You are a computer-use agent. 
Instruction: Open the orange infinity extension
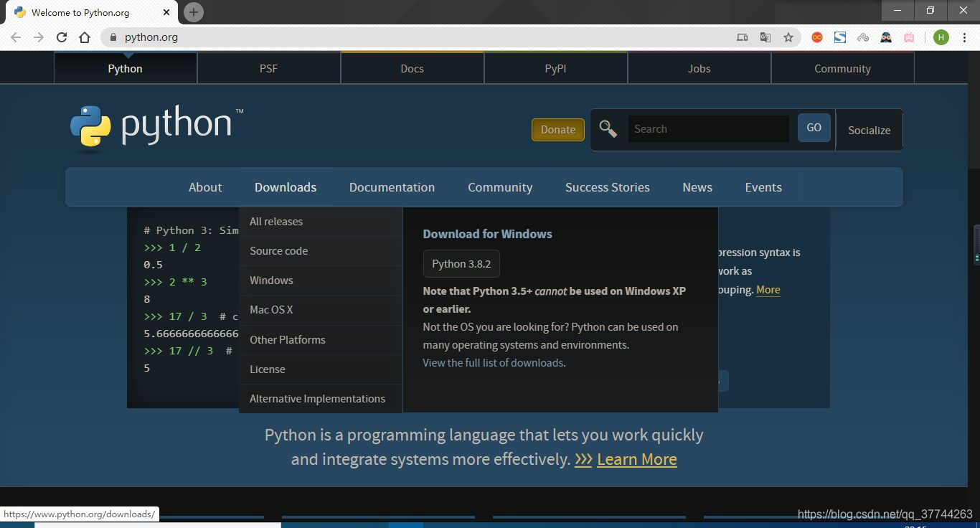pyautogui.click(x=817, y=37)
